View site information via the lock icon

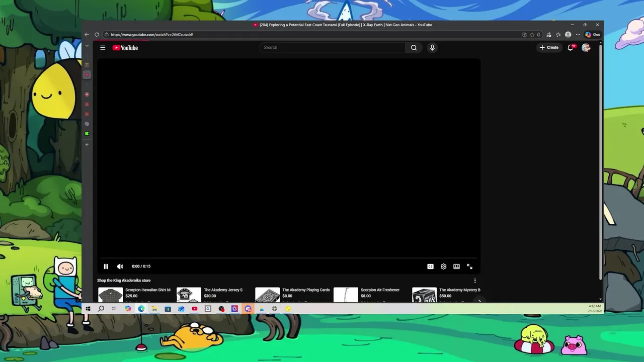[x=106, y=35]
